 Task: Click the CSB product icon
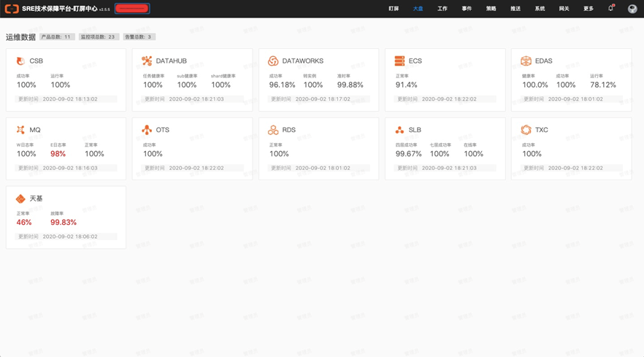pyautogui.click(x=20, y=61)
